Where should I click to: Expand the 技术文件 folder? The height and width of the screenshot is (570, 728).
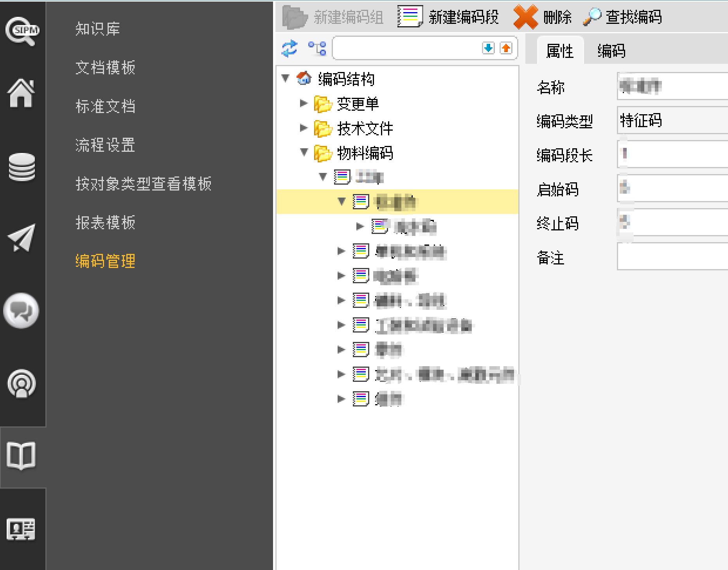[x=304, y=128]
